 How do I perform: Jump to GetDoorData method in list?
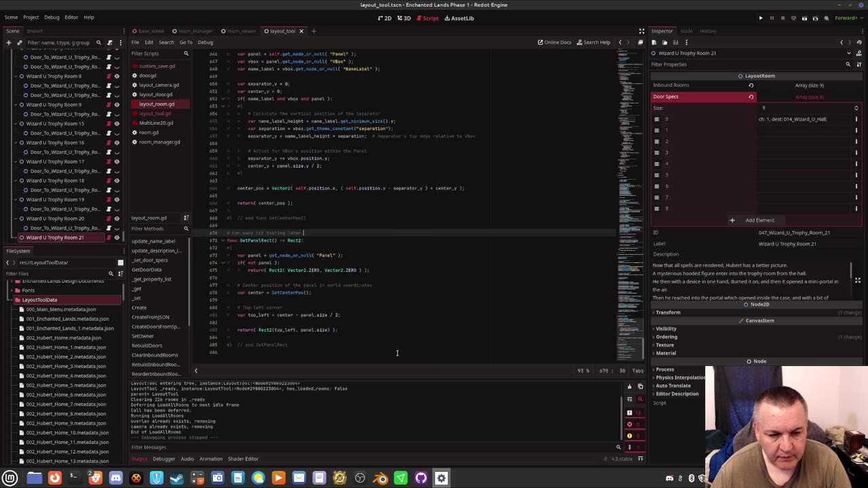click(146, 270)
